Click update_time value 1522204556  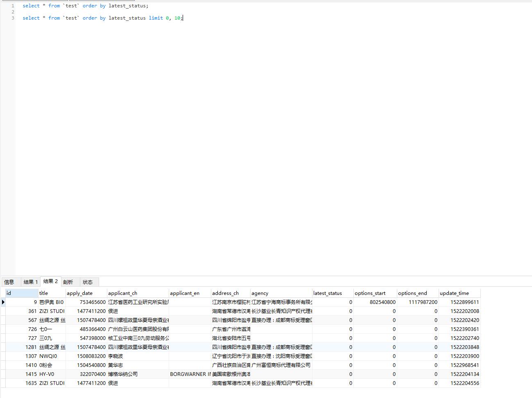coord(460,383)
